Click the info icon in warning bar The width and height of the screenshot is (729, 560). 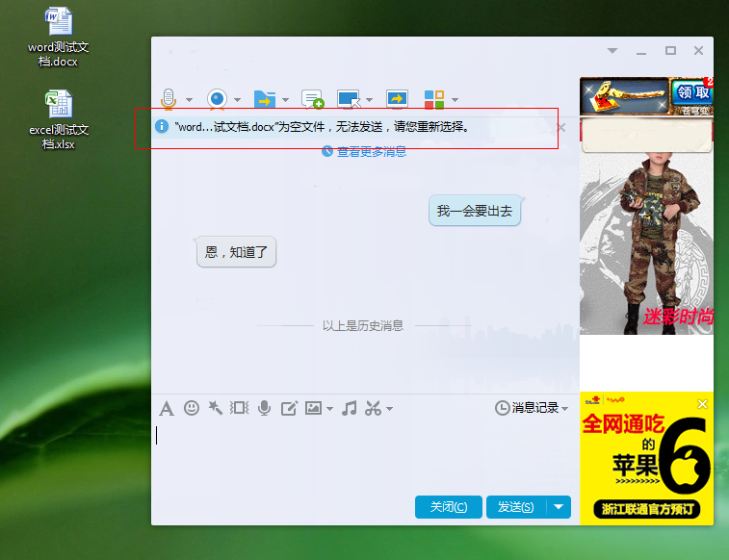point(162,126)
